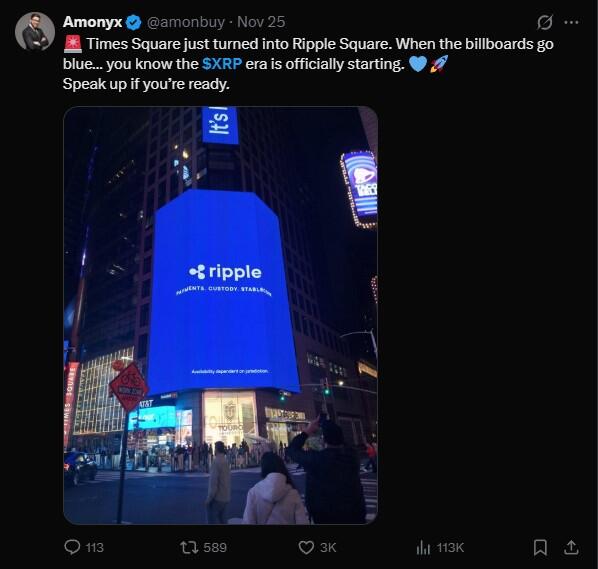Click the share upload-arrow icon
This screenshot has height=569, width=598.
[x=571, y=547]
